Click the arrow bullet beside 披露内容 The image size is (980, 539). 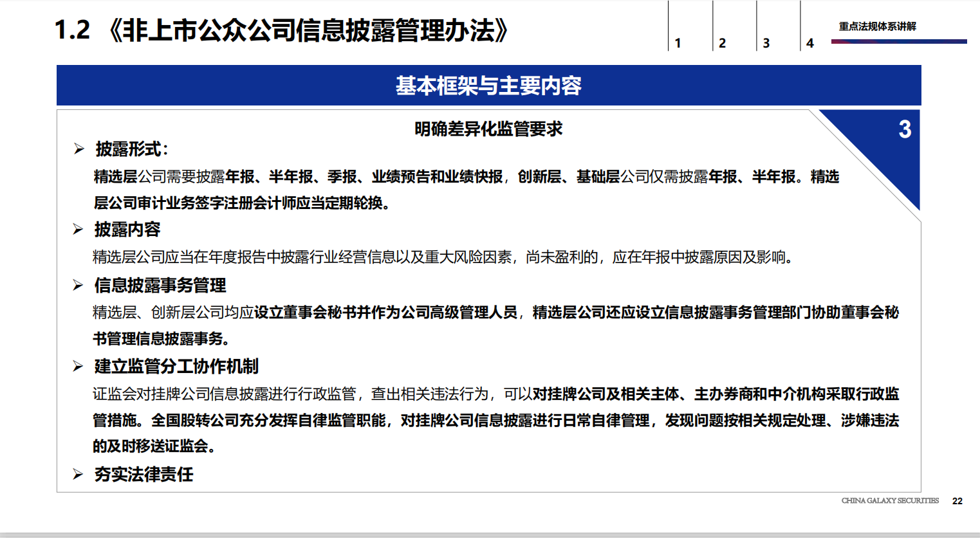tap(79, 230)
